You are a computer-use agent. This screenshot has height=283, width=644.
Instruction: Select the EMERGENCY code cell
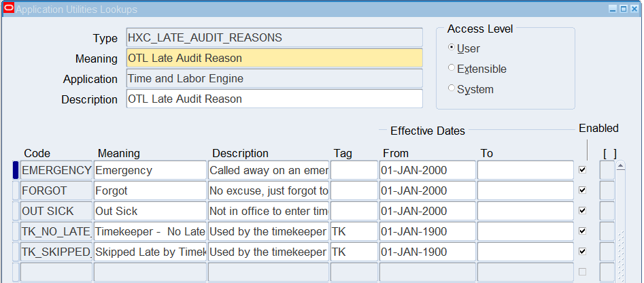tap(56, 170)
